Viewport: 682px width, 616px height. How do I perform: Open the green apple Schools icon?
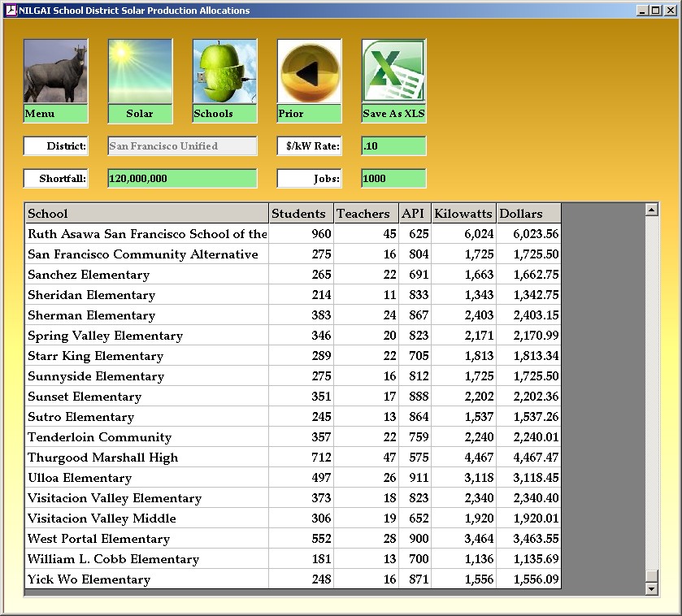pyautogui.click(x=224, y=72)
